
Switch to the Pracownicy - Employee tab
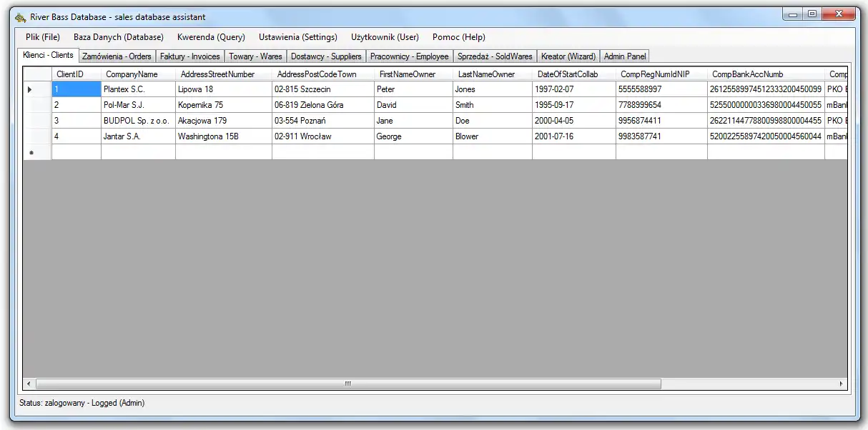[410, 56]
